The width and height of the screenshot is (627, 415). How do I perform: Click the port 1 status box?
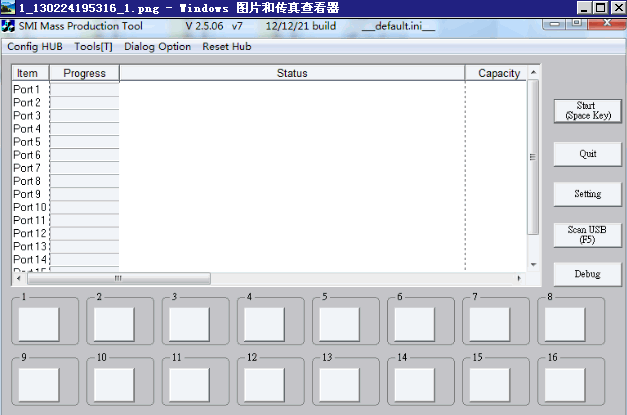[x=40, y=324]
